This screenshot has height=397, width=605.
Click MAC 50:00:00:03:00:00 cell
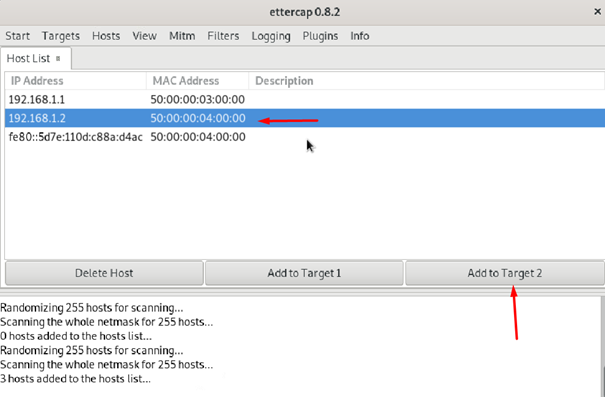[198, 100]
